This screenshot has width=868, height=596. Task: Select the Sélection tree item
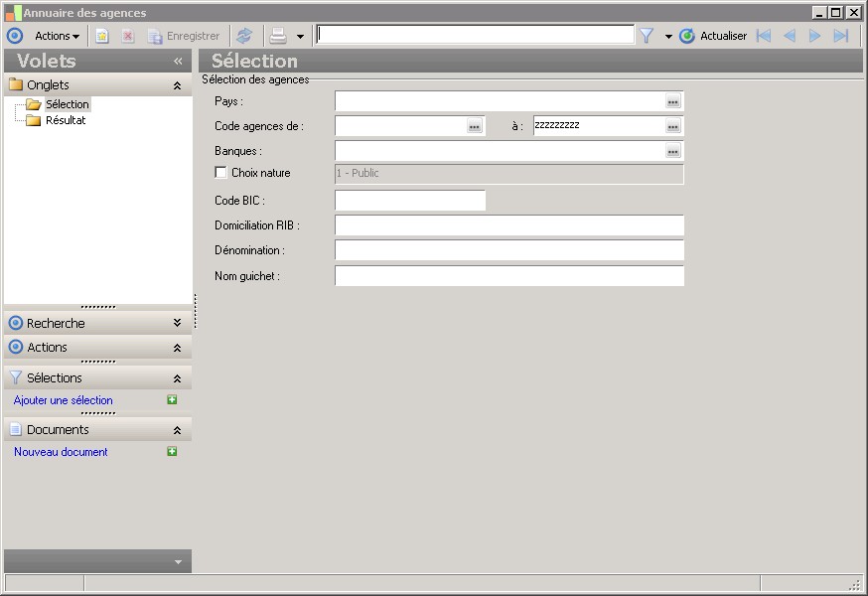[x=67, y=104]
